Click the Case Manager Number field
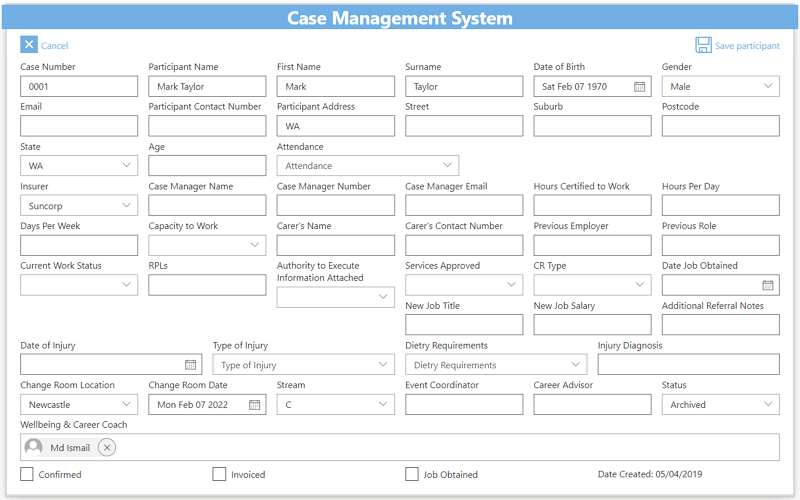 coord(336,206)
